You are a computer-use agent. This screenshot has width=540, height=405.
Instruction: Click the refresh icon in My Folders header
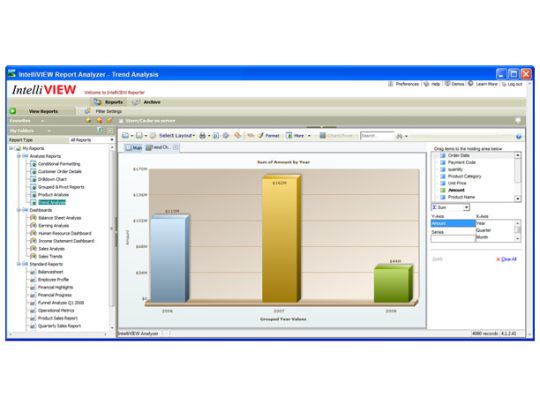tap(100, 130)
